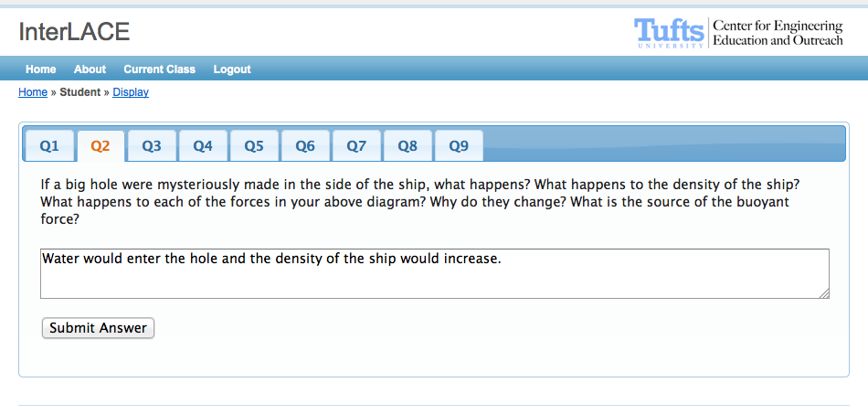This screenshot has height=414, width=868.
Task: Select the Q2 tab
Action: click(101, 146)
